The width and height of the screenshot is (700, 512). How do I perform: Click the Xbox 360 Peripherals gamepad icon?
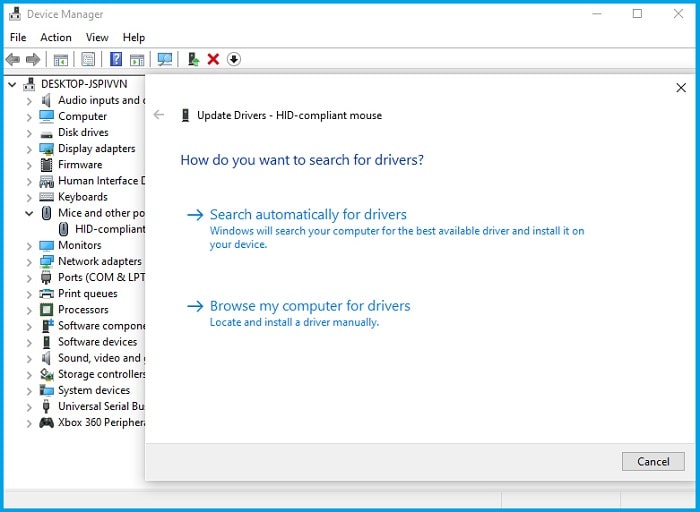(x=46, y=422)
